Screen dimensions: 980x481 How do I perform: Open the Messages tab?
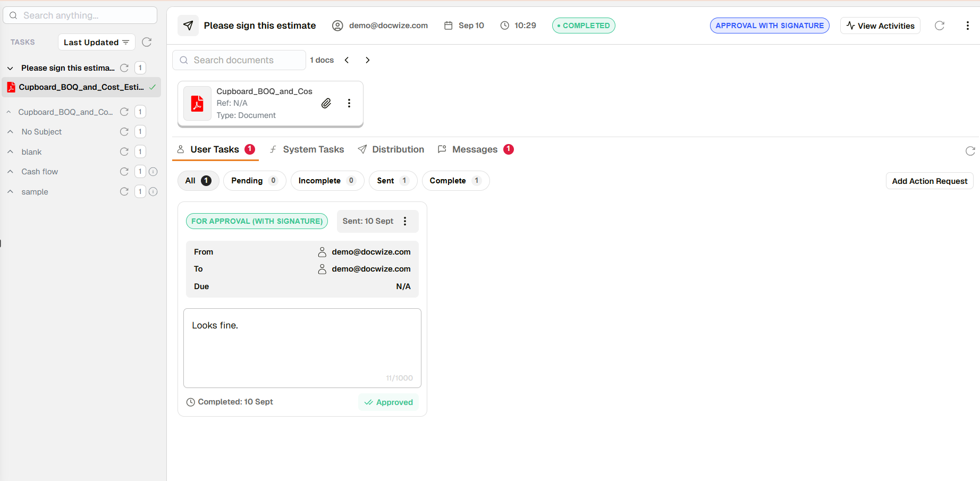point(475,149)
